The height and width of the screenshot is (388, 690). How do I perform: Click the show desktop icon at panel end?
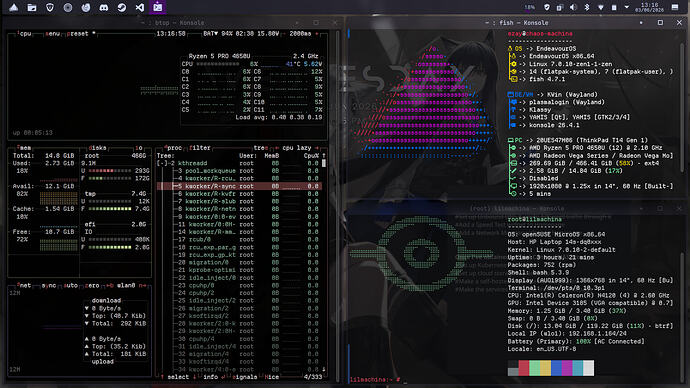tap(675, 7)
